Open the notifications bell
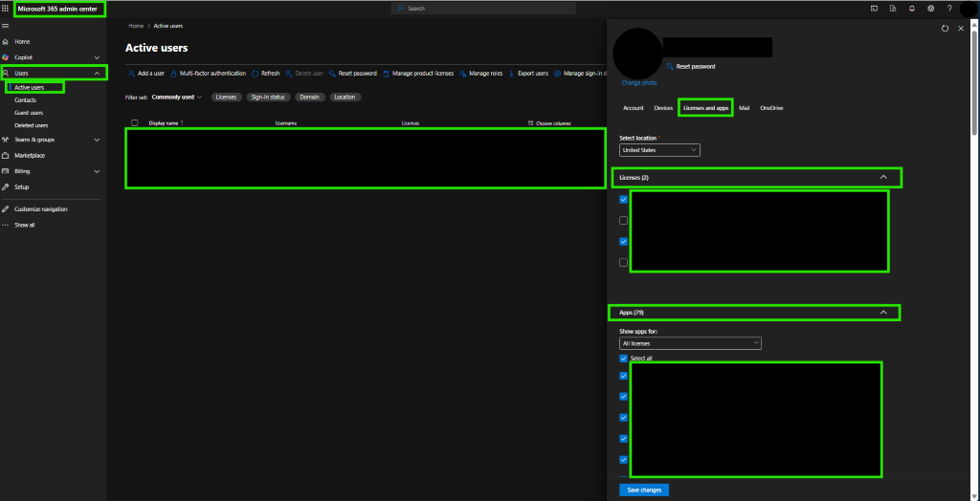This screenshot has height=501, width=980. pyautogui.click(x=912, y=9)
